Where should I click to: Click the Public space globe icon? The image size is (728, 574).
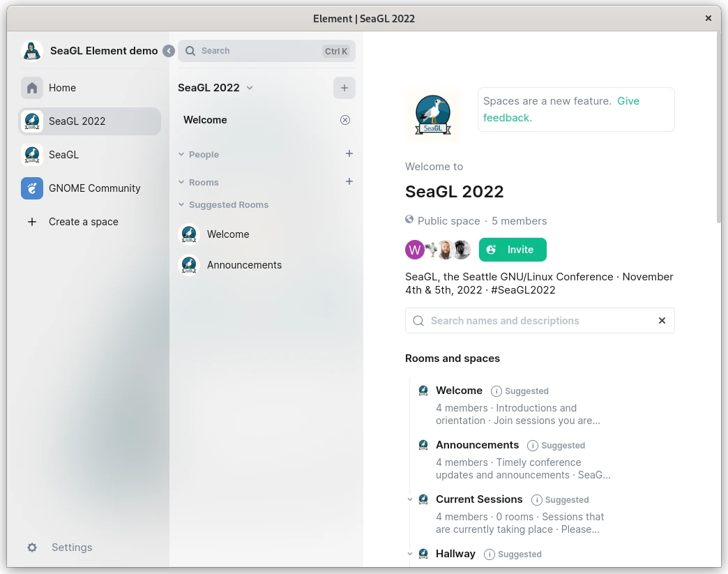tap(409, 220)
